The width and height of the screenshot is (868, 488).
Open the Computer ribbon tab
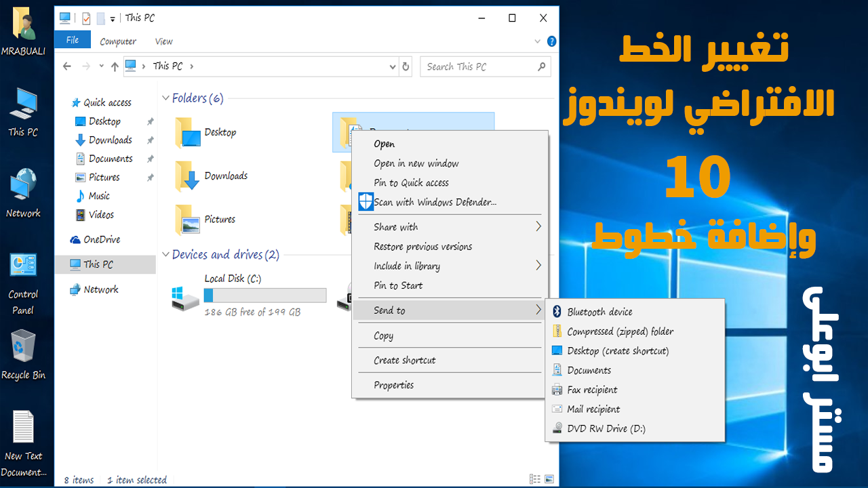pos(118,41)
